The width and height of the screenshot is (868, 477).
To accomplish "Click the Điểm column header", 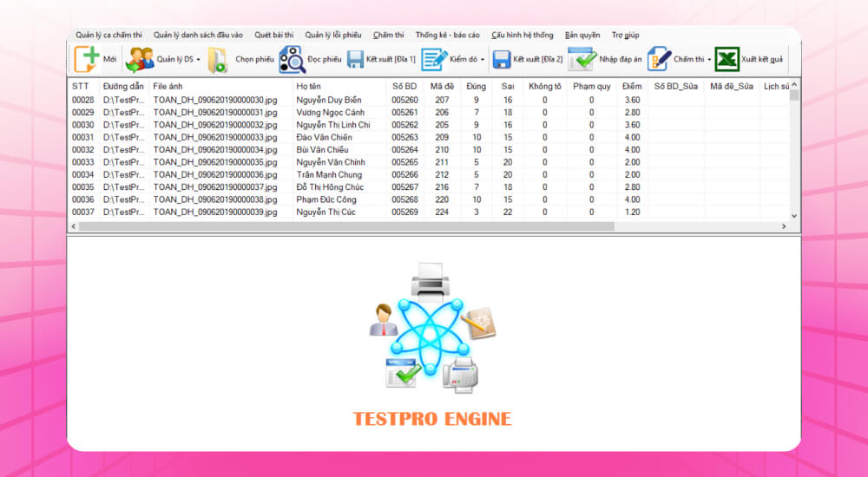I will click(632, 86).
